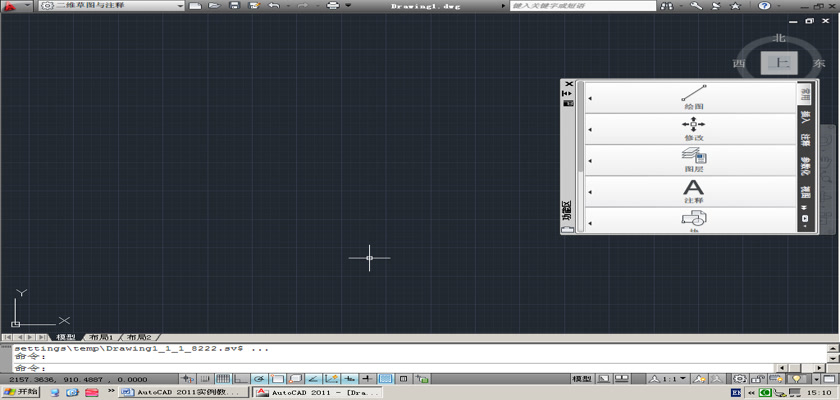This screenshot has width=840, height=400.
Task: Toggle Infer Constraints in the status bar
Action: pos(187,379)
